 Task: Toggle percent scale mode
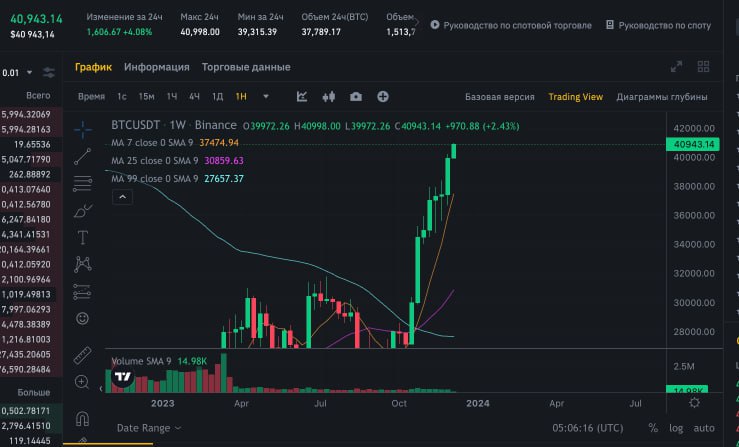653,427
